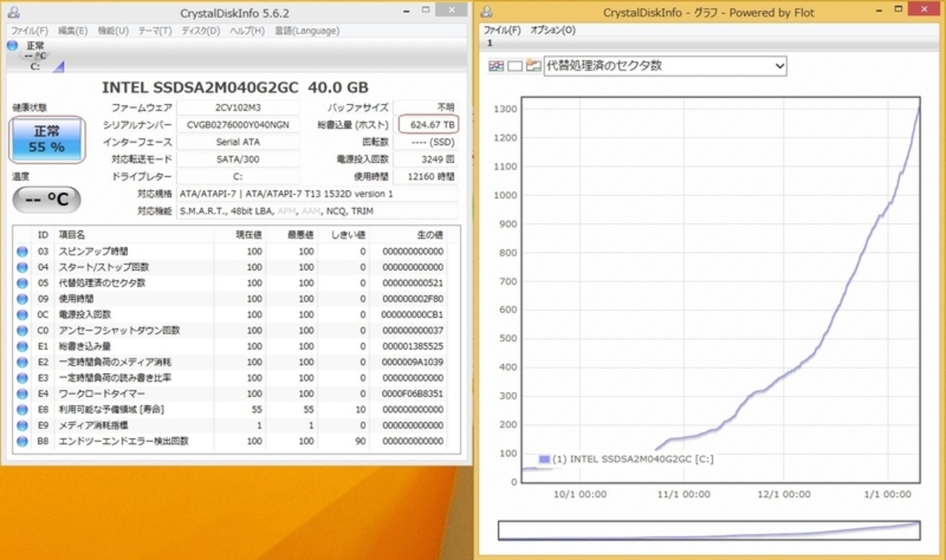Click the blue disk status orb above C:

tap(12, 46)
